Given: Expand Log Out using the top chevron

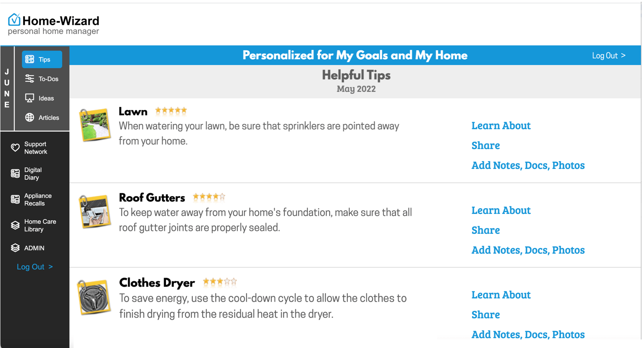Looking at the screenshot, I should tap(624, 55).
